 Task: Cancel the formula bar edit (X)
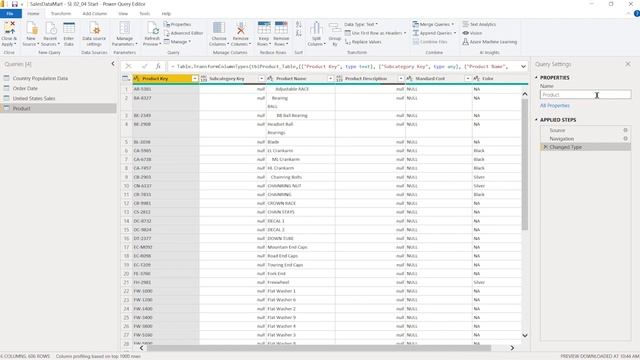click(129, 66)
